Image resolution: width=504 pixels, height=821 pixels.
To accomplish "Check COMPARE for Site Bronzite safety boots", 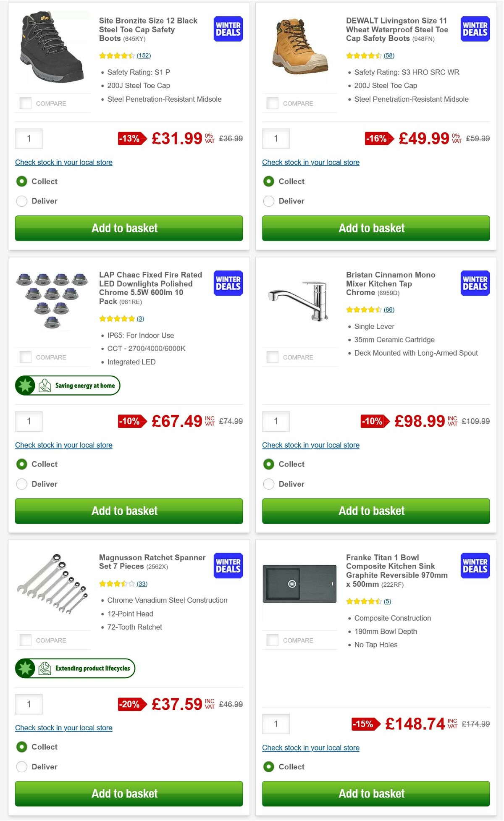I will [25, 102].
